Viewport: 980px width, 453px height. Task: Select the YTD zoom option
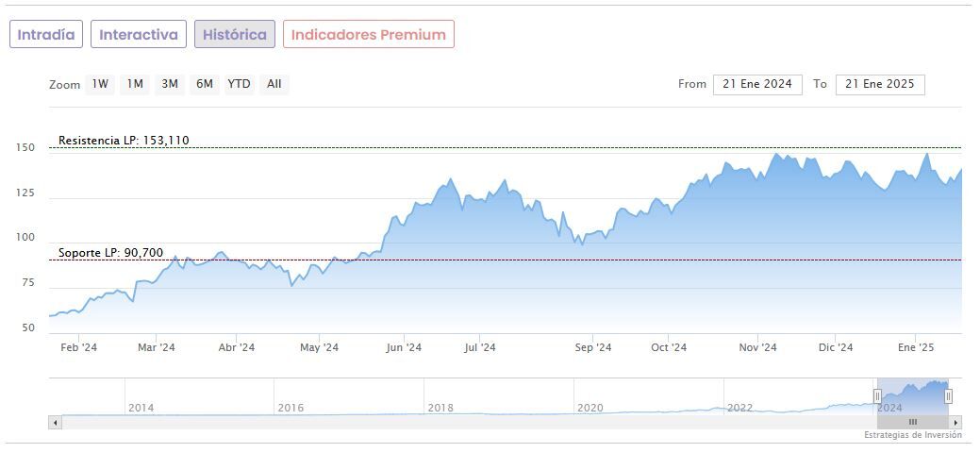coord(240,84)
